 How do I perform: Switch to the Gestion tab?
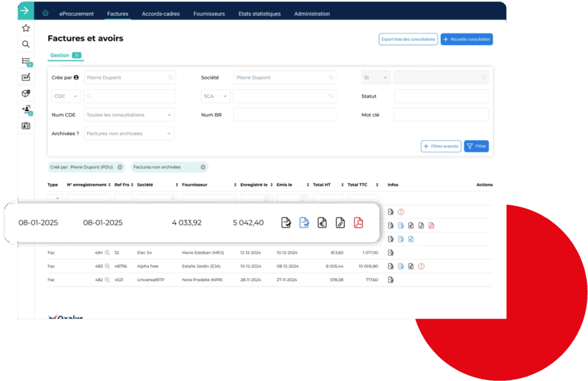click(x=60, y=55)
